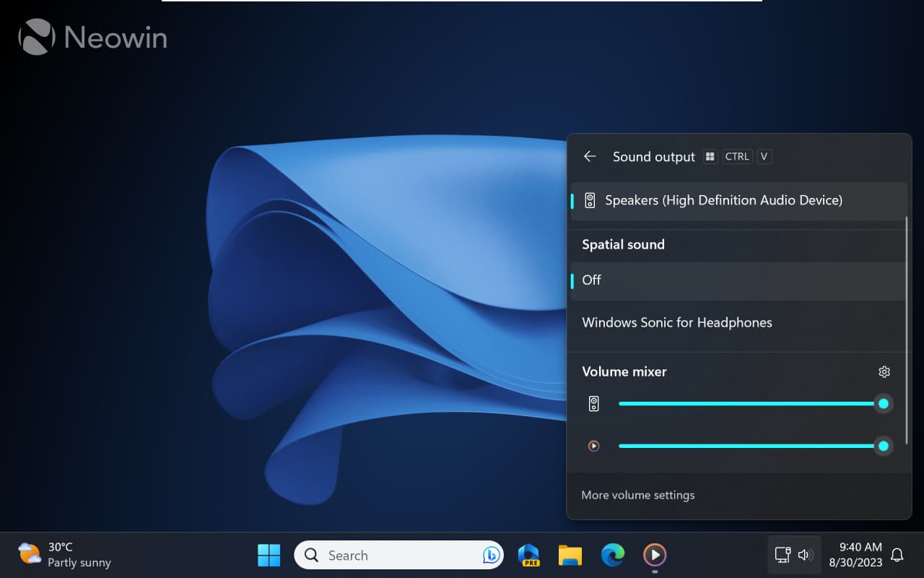Select Windows Sonic for Headphones
The width and height of the screenshot is (924, 578).
677,322
